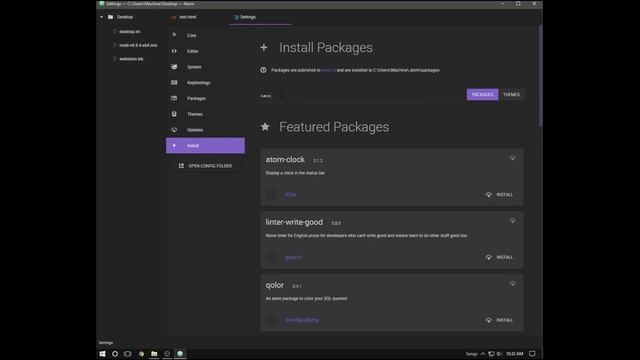Click the qolor package author link
This screenshot has height=360, width=640.
pyautogui.click(x=302, y=320)
